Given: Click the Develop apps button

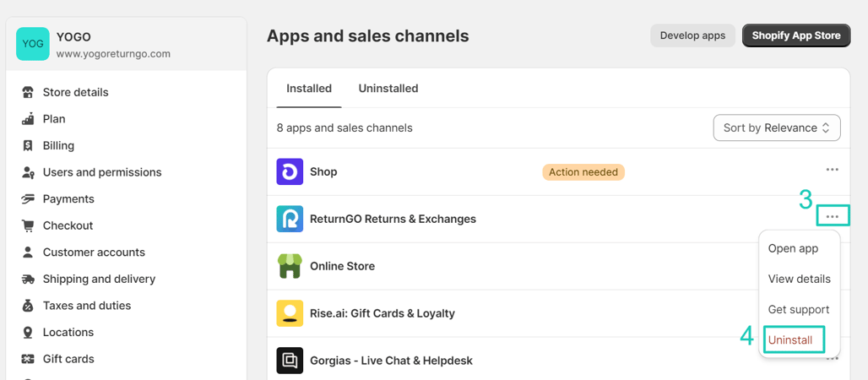Looking at the screenshot, I should tap(692, 35).
